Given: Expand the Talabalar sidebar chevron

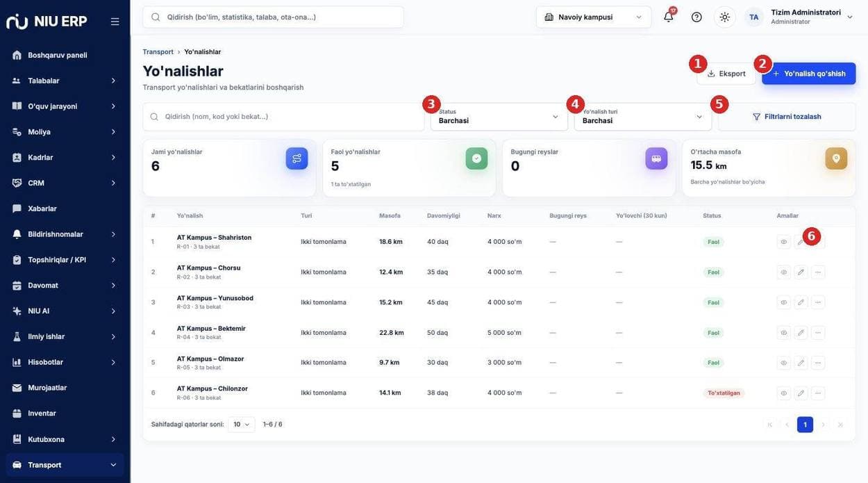Looking at the screenshot, I should tap(113, 81).
